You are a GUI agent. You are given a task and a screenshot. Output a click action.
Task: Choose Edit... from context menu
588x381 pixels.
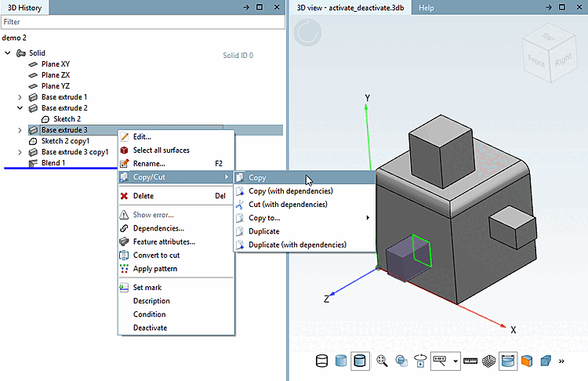[176, 137]
